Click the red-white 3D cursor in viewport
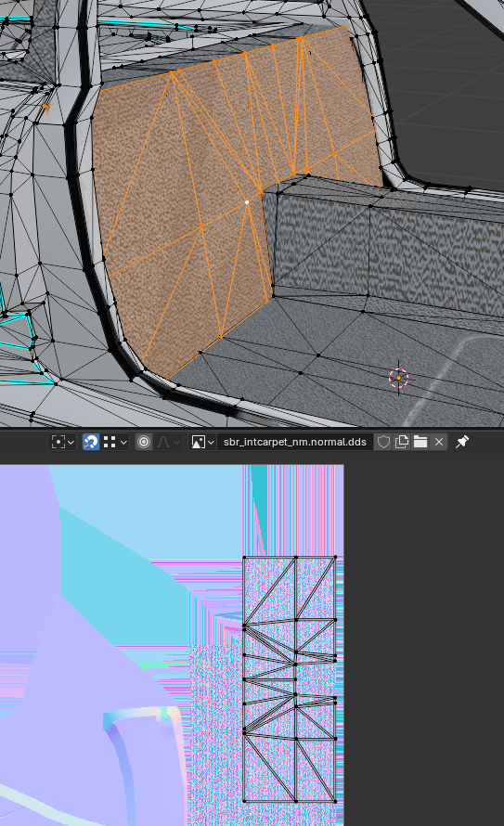504x826 pixels. click(x=399, y=378)
